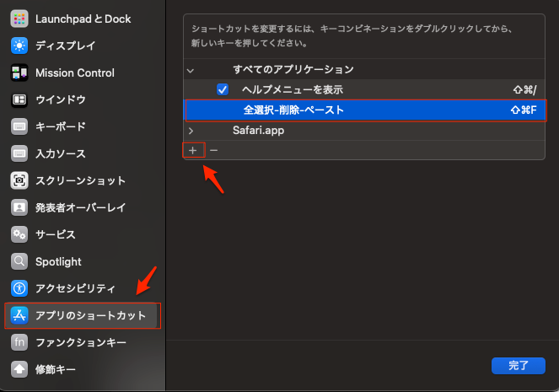Open the ディスプレイ settings icon
This screenshot has height=392, width=559.
pos(20,46)
